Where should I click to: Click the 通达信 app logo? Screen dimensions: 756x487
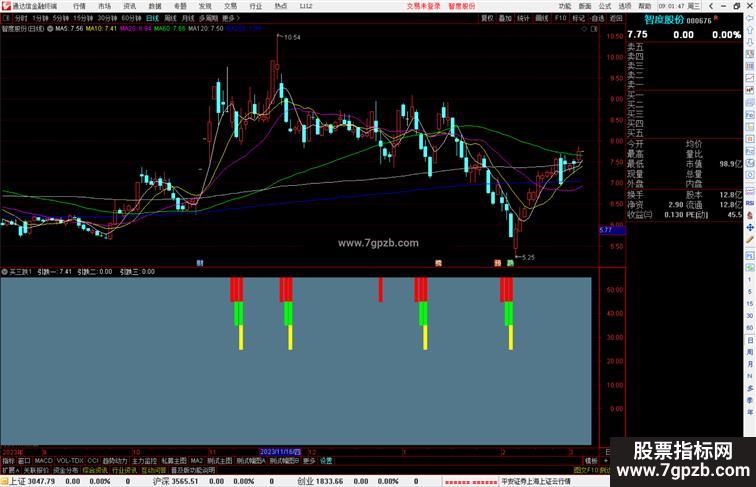[6, 6]
